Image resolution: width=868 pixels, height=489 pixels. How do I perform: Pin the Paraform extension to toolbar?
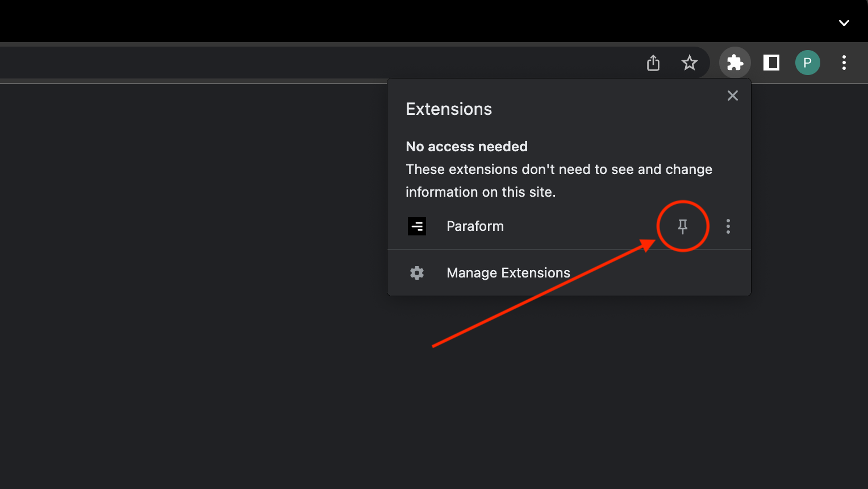pos(682,226)
